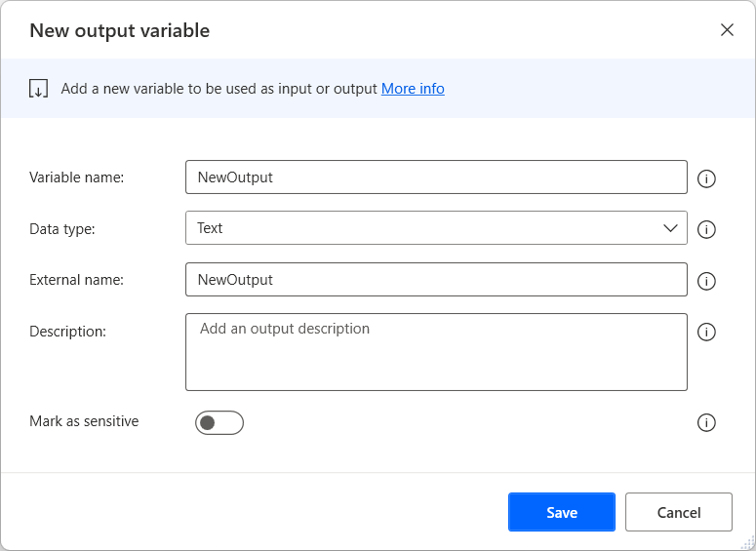Viewport: 756px width, 551px height.
Task: Click the Description label text
Action: point(67,332)
